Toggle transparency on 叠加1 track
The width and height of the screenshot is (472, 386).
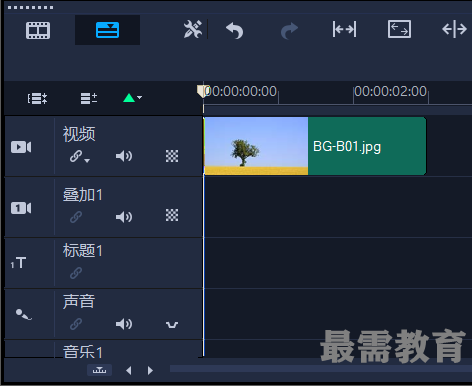[172, 215]
